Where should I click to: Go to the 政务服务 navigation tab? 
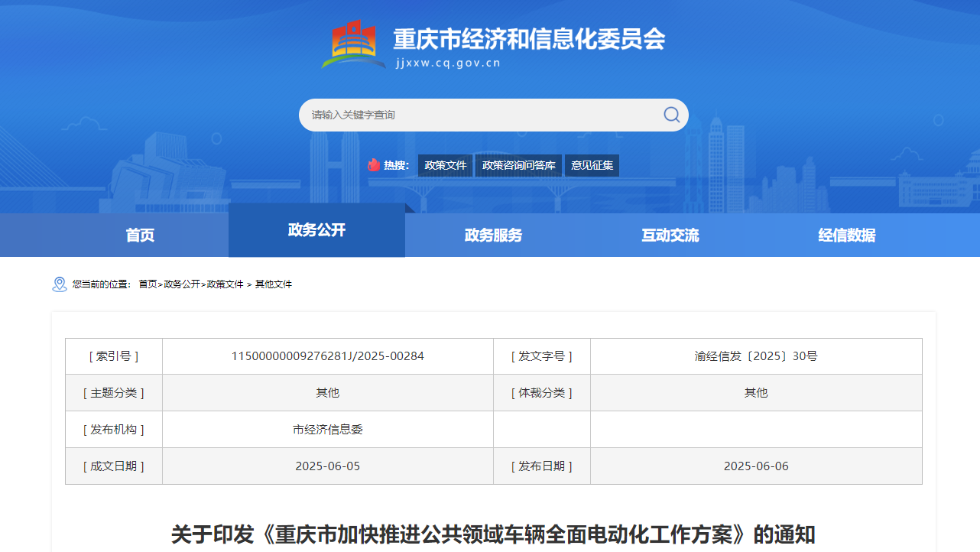pos(493,235)
